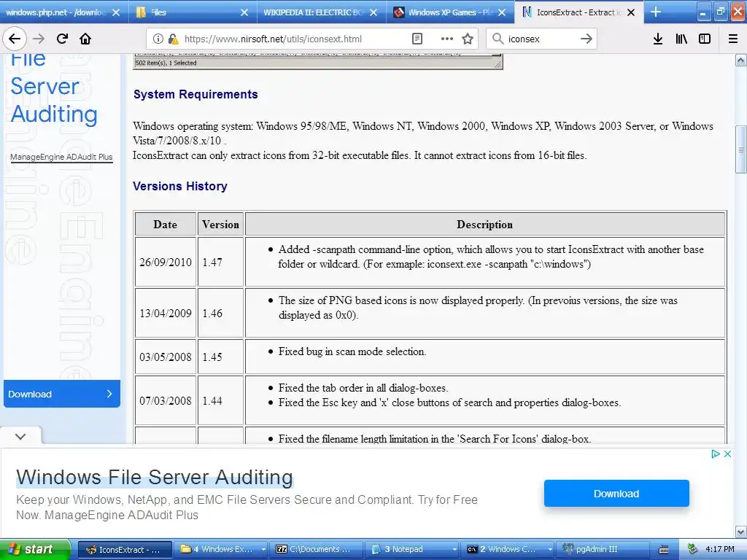Click the vertical scrollbar thumb
This screenshot has width=747, height=560.
(x=741, y=149)
